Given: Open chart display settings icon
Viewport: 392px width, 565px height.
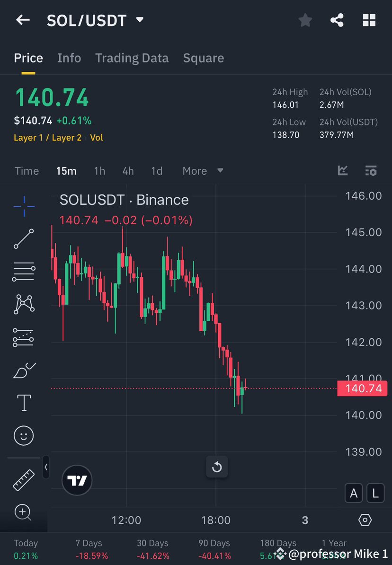Looking at the screenshot, I should (371, 171).
